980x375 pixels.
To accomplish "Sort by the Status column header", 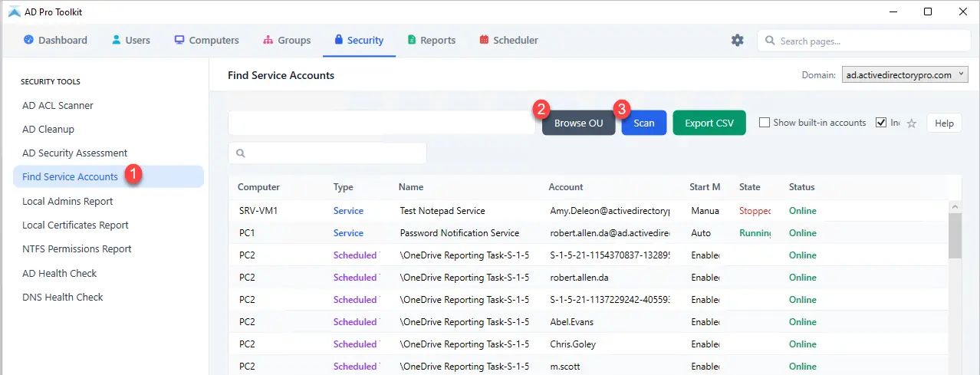I will coord(802,187).
